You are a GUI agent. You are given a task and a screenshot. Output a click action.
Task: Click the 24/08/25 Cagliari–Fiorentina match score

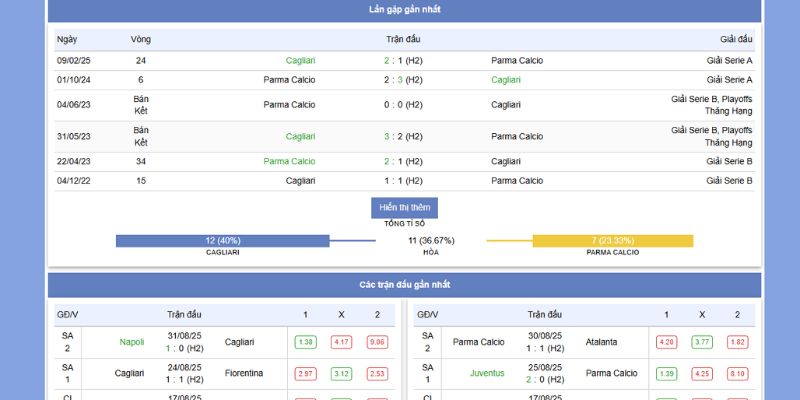tap(184, 380)
